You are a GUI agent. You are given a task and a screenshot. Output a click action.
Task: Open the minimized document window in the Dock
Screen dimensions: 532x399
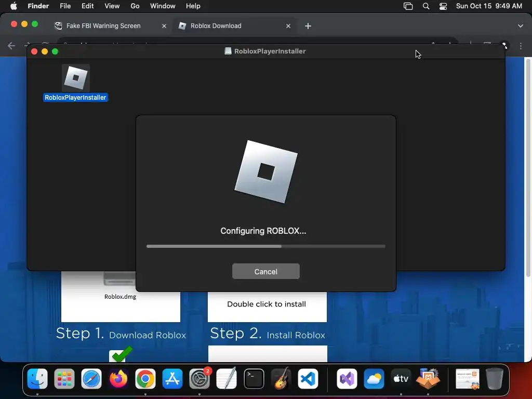(467, 379)
